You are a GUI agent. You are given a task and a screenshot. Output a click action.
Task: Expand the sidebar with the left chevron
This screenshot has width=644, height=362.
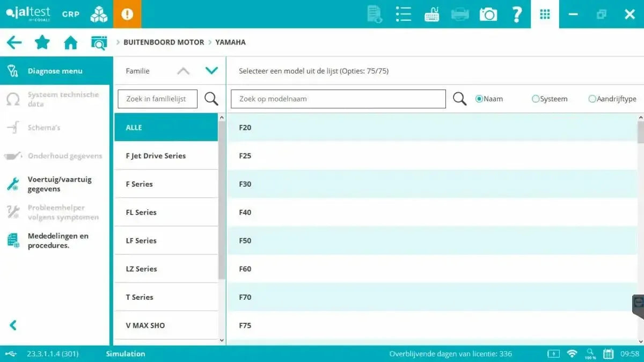click(12, 325)
